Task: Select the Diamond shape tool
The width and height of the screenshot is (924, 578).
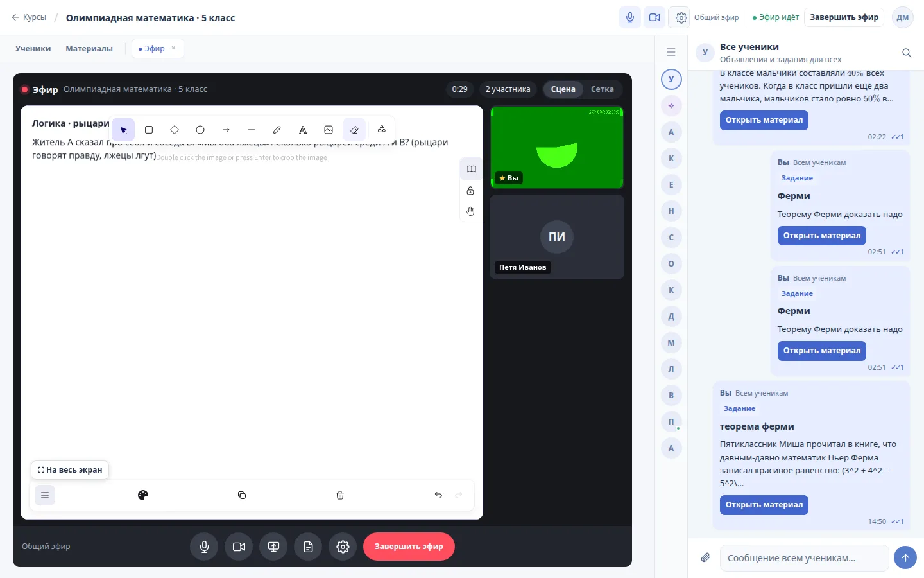Action: point(175,130)
